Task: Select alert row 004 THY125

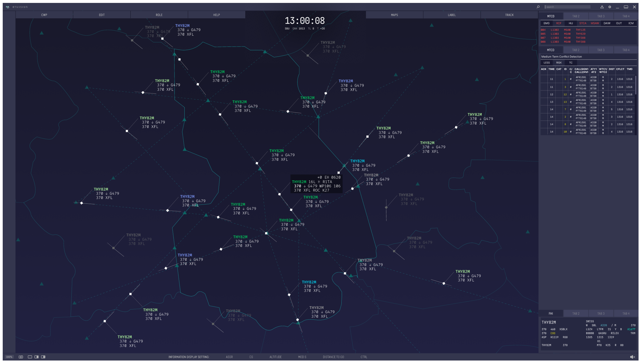Action: pos(563,30)
